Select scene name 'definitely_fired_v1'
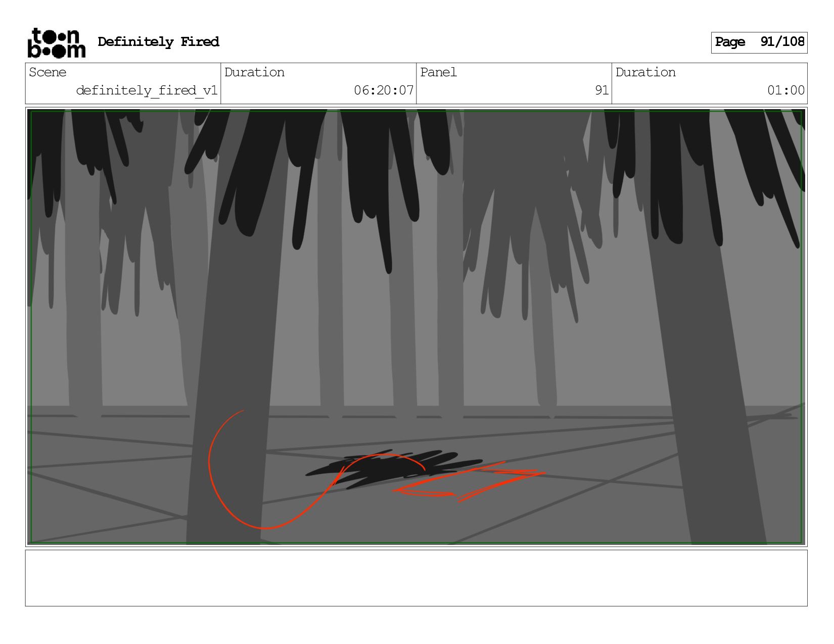 pos(147,90)
